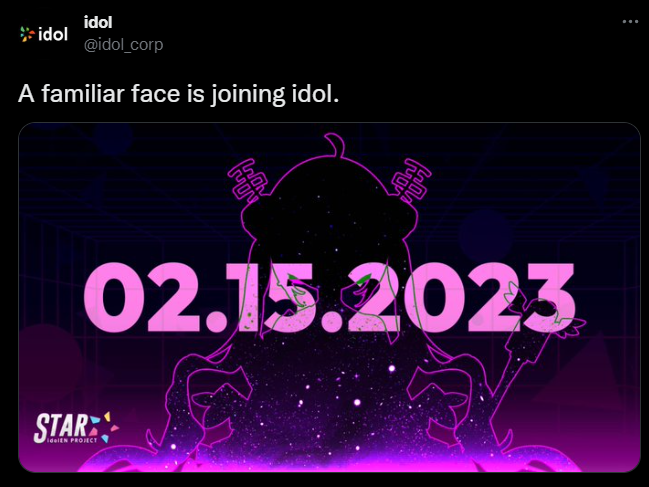649x487 pixels.
Task: Click the 'idolEN PROJECT' subtitle under STAR
Action: (x=72, y=440)
